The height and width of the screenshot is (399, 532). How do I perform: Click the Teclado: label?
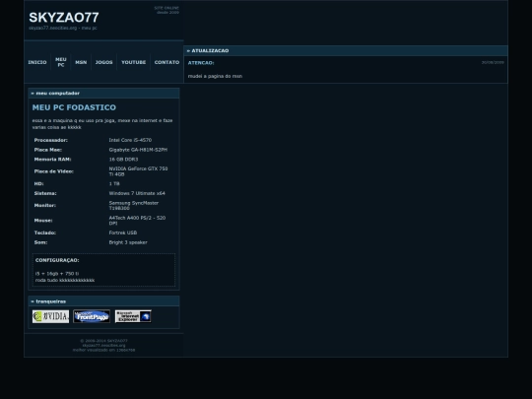(x=45, y=233)
